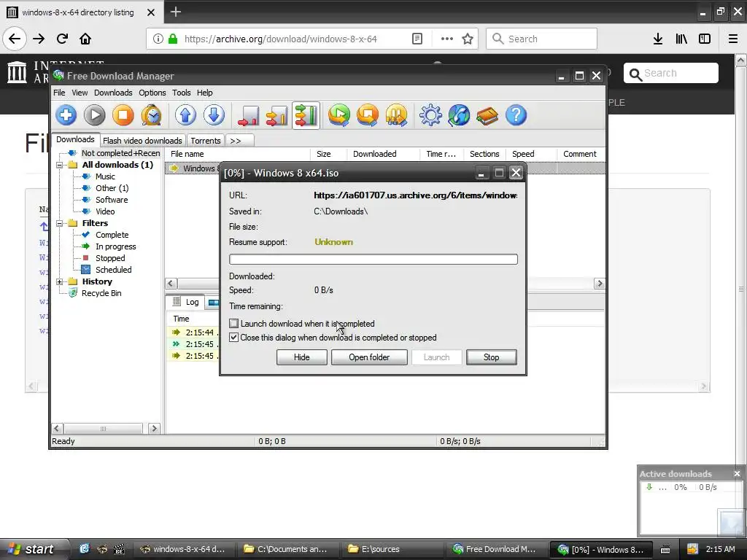Click the globe dial toolbar icon
This screenshot has width=747, height=560.
coord(459,115)
